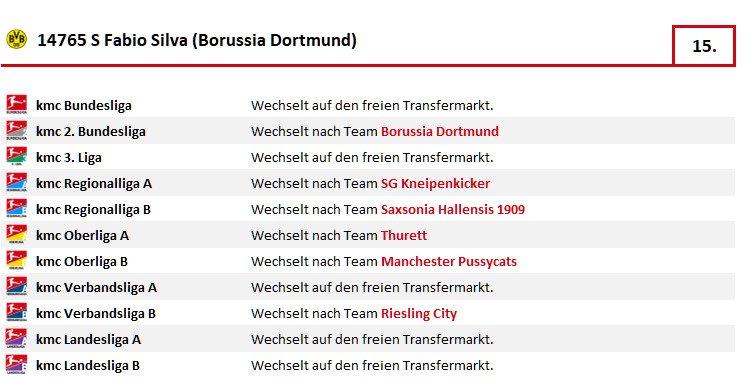Click the Borussia Dortmund BVB logo
The height and width of the screenshot is (378, 754).
tap(16, 38)
